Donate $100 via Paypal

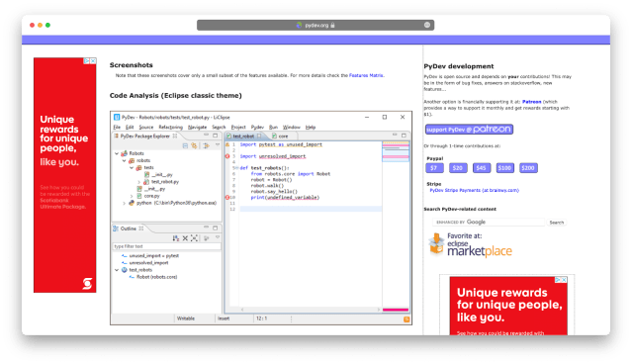(504, 168)
